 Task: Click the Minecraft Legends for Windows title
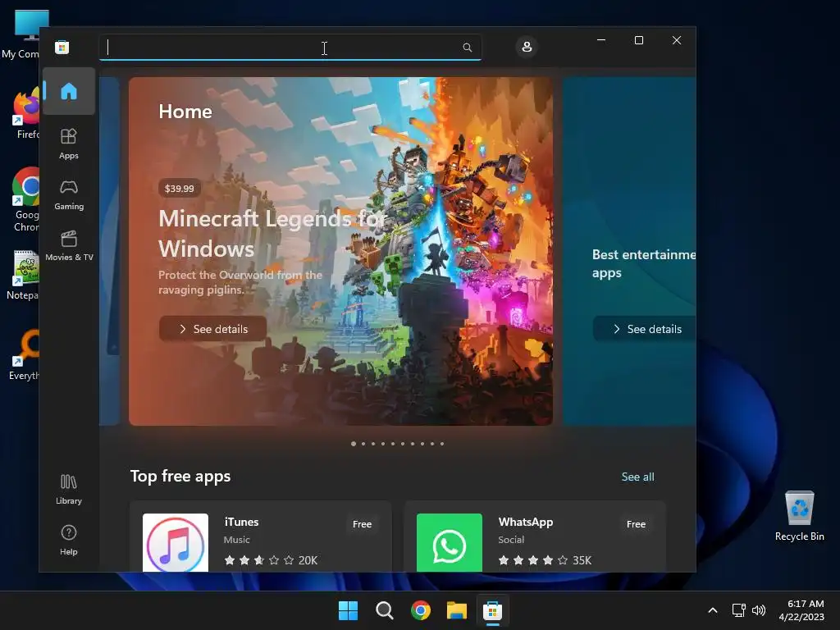click(x=272, y=234)
